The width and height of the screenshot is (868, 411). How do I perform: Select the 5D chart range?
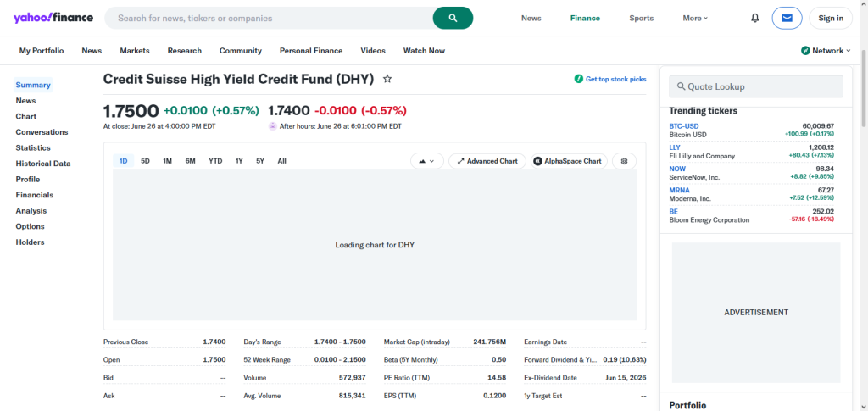145,161
